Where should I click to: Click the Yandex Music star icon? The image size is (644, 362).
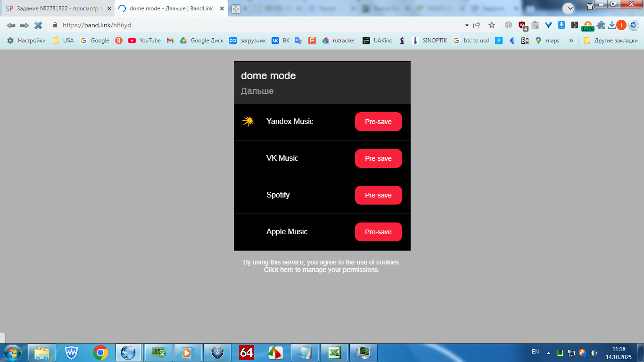(x=248, y=122)
